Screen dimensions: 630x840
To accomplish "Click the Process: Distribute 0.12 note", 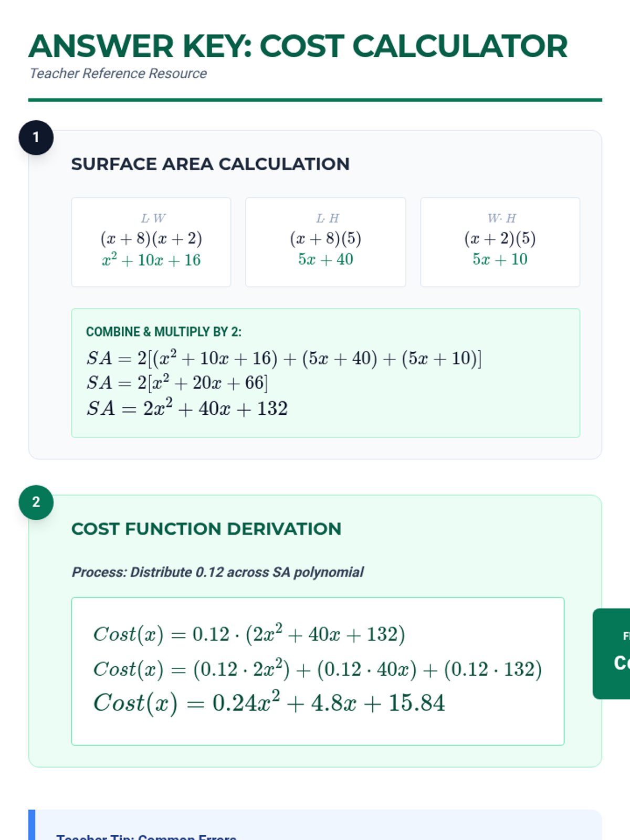I will (217, 572).
